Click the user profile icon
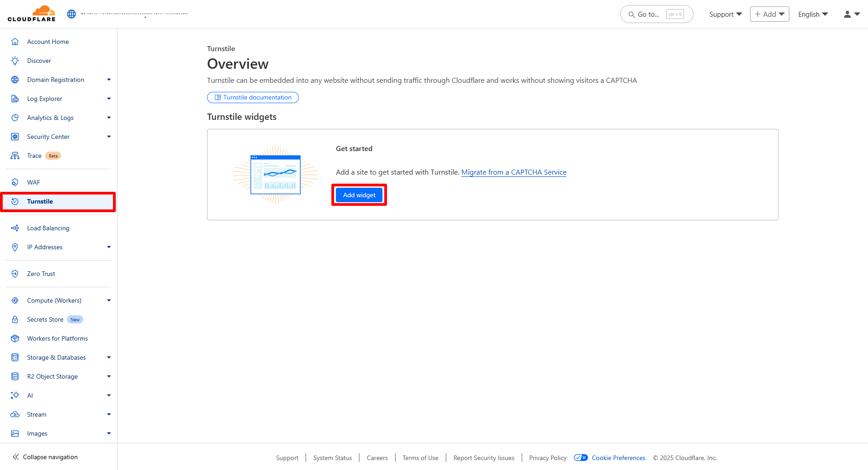868x470 pixels. click(x=847, y=14)
